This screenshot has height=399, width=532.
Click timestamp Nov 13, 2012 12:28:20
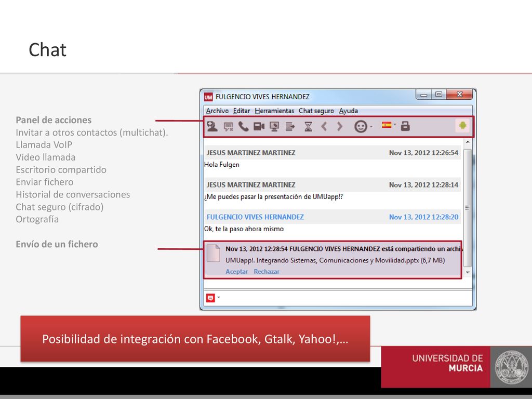423,217
